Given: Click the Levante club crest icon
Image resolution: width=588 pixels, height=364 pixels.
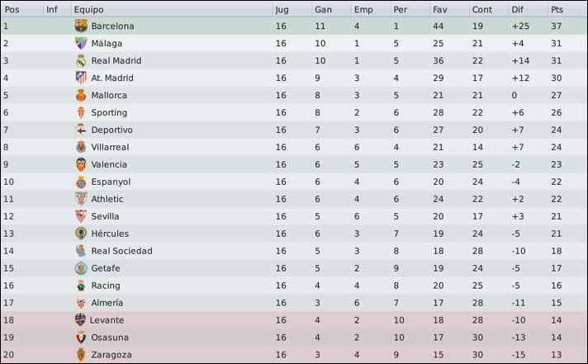Looking at the screenshot, I should 80,319.
